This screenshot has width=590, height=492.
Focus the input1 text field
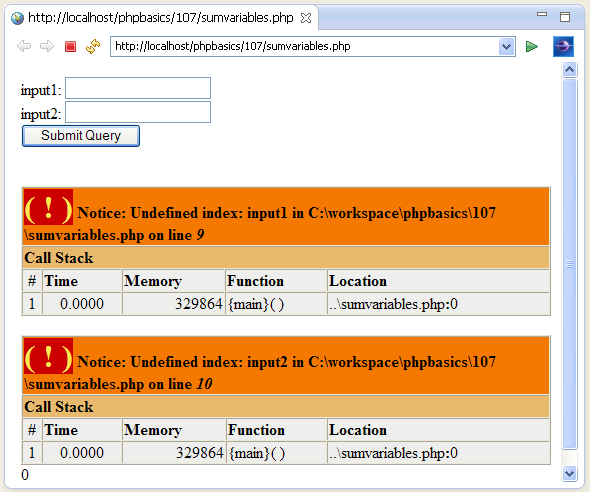[x=138, y=88]
